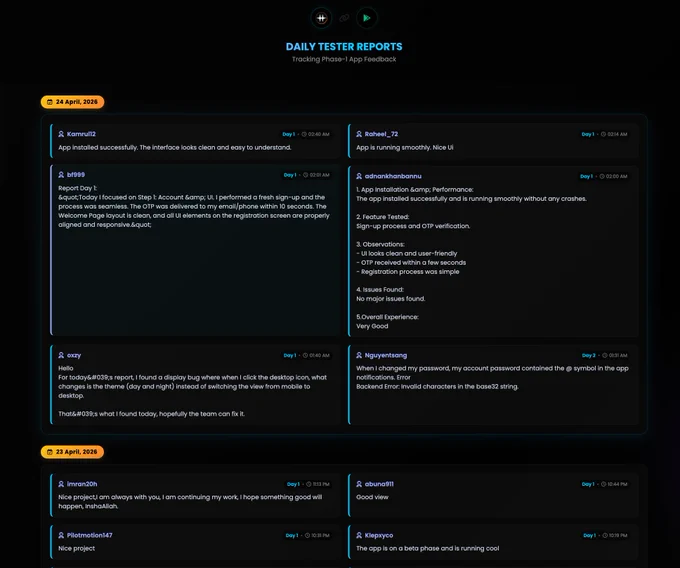Open the oxzy username

[x=74, y=355]
